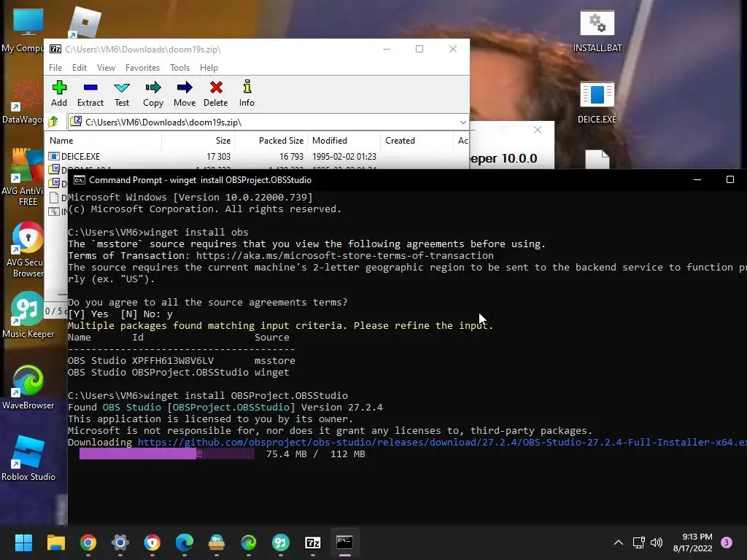Select the DEICE.EXE row in 7-Zip
This screenshot has width=747, height=560.
(x=258, y=156)
